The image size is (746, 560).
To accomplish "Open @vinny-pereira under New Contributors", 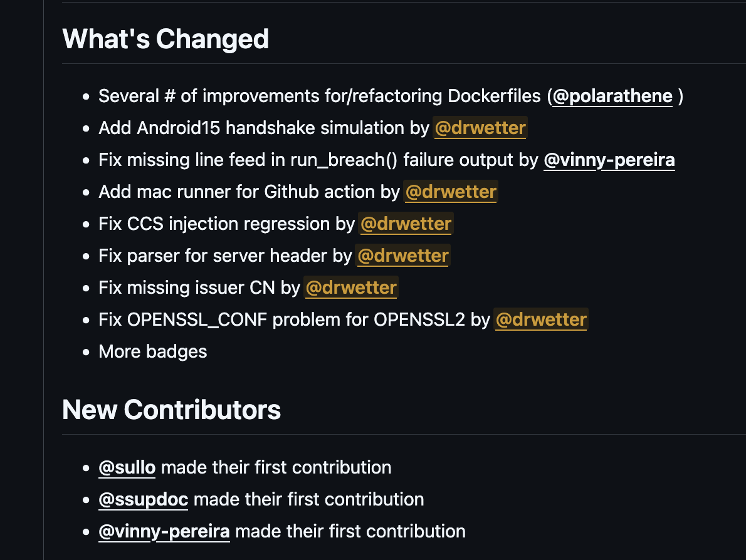I will click(164, 531).
